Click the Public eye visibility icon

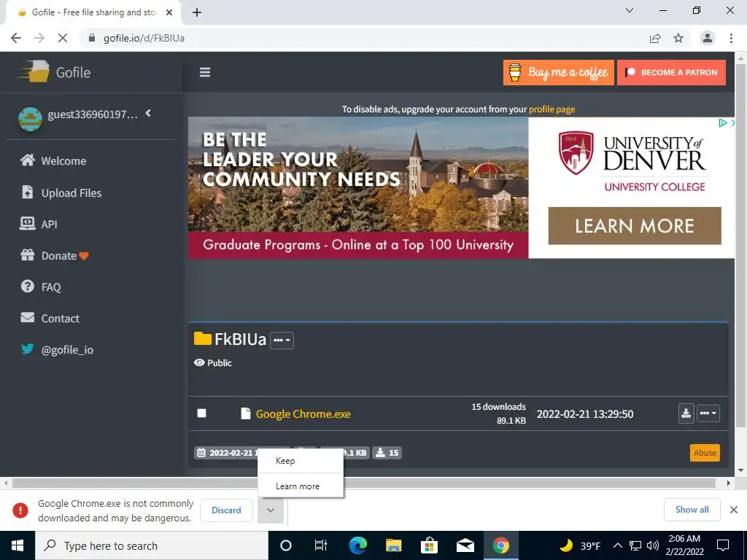199,363
